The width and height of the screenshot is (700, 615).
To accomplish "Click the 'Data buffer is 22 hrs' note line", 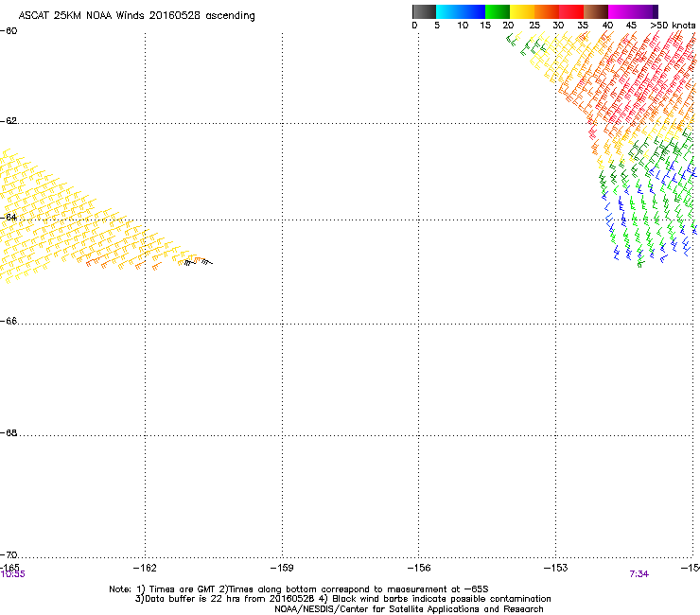I will pos(342,599).
